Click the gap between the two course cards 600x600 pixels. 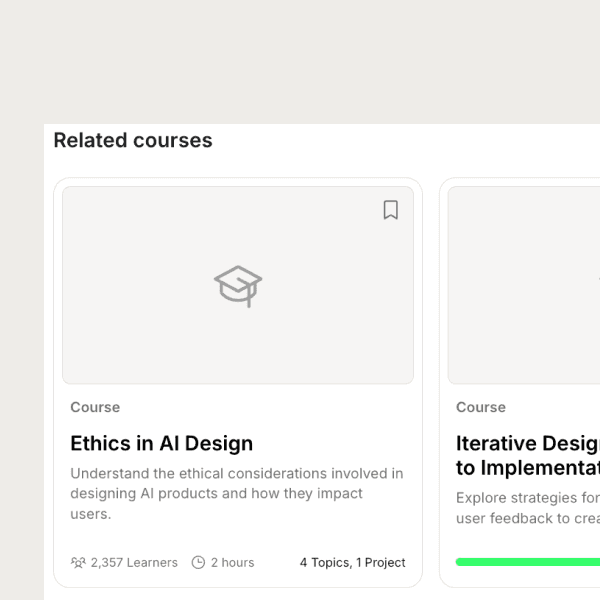[431, 380]
